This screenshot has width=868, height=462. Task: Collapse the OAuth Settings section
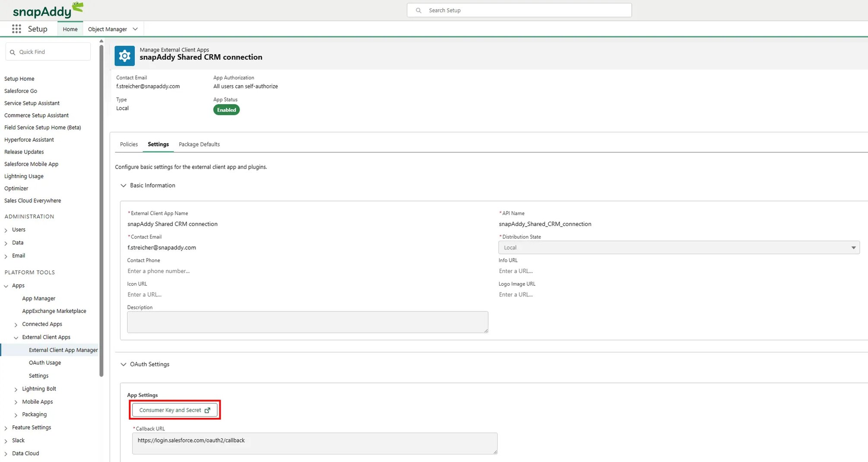(x=124, y=364)
